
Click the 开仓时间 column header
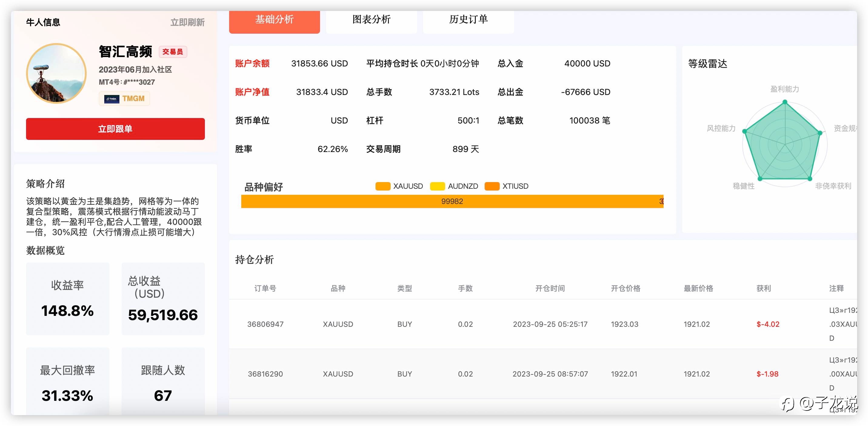[x=550, y=288]
